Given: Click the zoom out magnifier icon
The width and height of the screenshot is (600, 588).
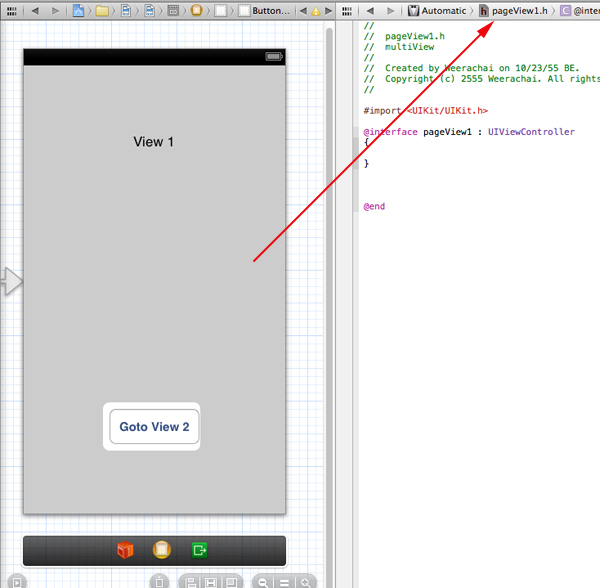Looking at the screenshot, I should point(261,581).
